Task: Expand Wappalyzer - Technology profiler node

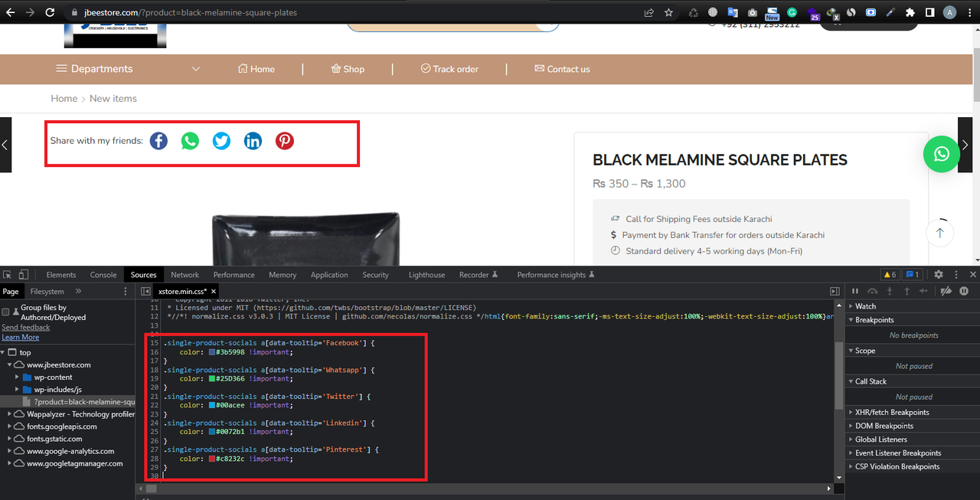Action: click(10, 414)
